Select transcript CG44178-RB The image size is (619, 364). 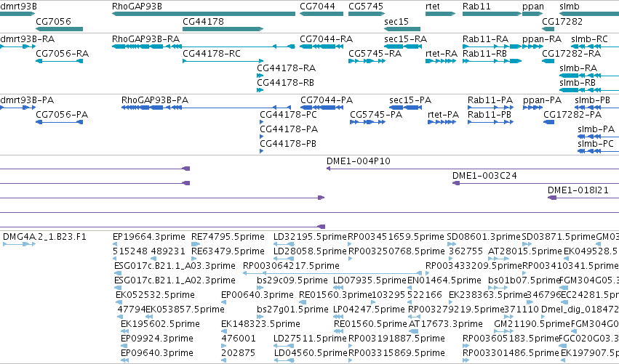(260, 90)
